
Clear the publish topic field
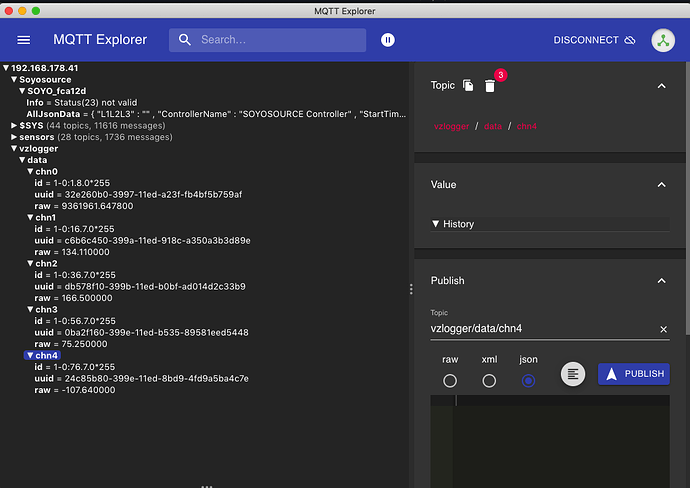(x=664, y=329)
